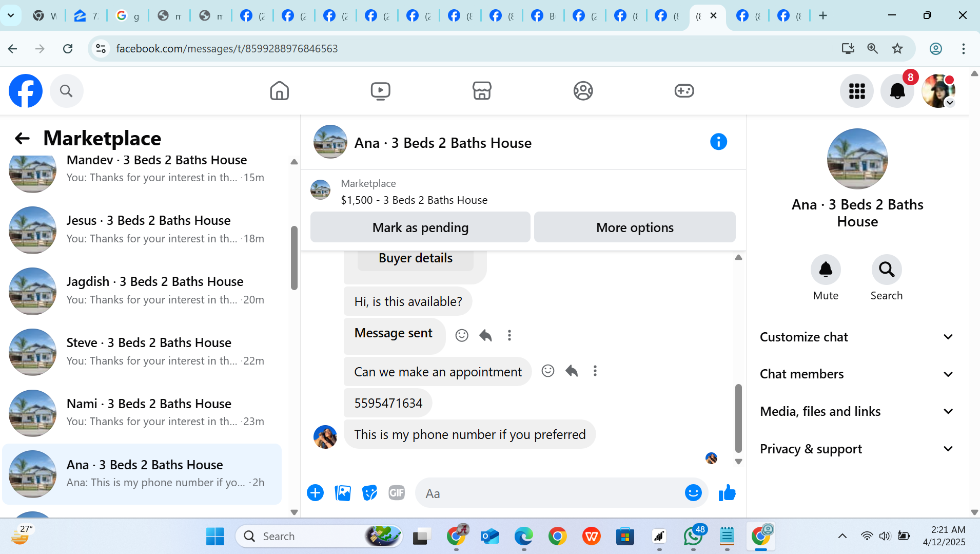
Task: Click More options button
Action: [635, 227]
